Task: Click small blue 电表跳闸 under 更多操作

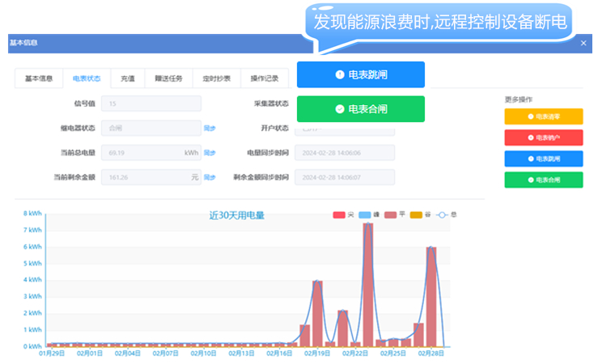Action: (543, 159)
